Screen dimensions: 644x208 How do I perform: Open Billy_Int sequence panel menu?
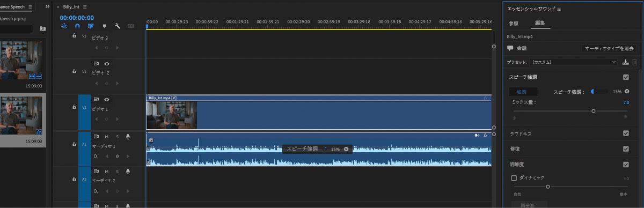[85, 6]
